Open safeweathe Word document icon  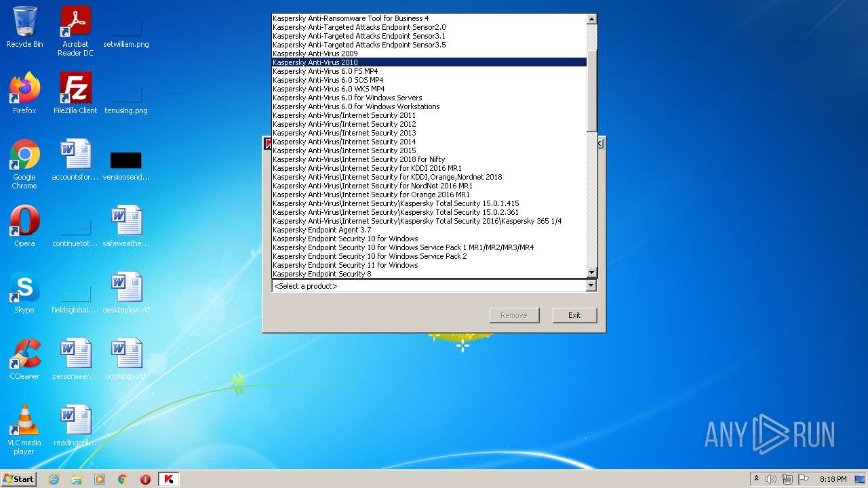pos(126,226)
